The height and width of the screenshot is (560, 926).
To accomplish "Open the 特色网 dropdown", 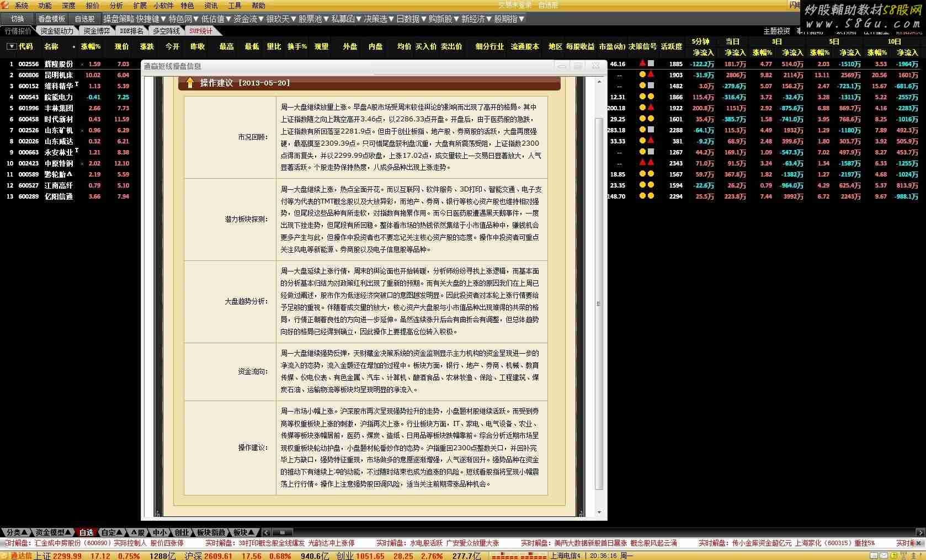I will pyautogui.click(x=184, y=19).
